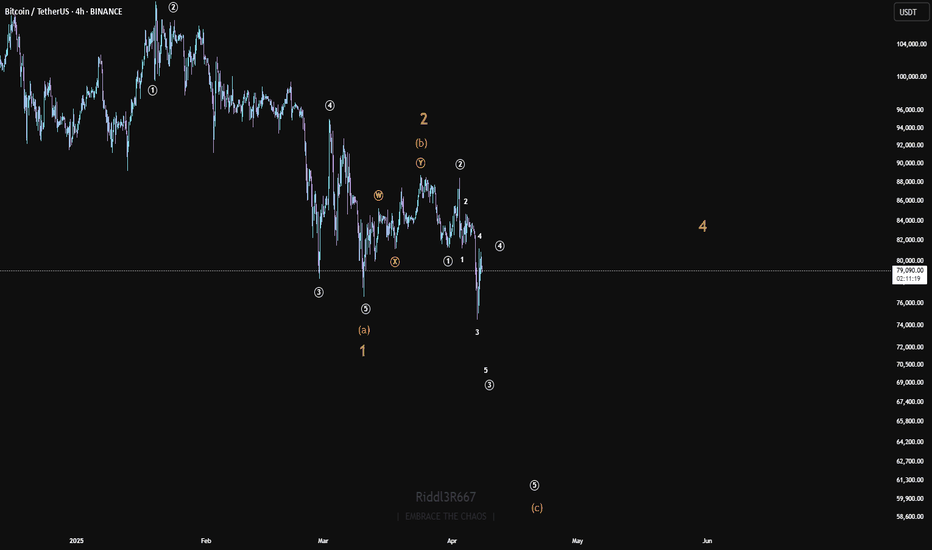Click the 86,000.00 price axis label
The height and width of the screenshot is (550, 932).
(x=911, y=201)
